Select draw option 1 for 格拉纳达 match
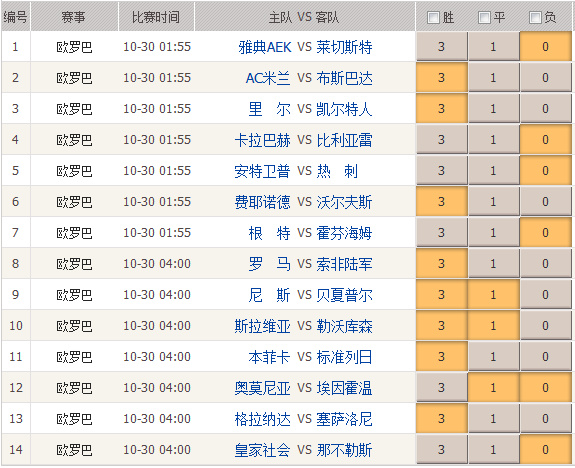Screen dimensions: 575x468 click(x=494, y=418)
